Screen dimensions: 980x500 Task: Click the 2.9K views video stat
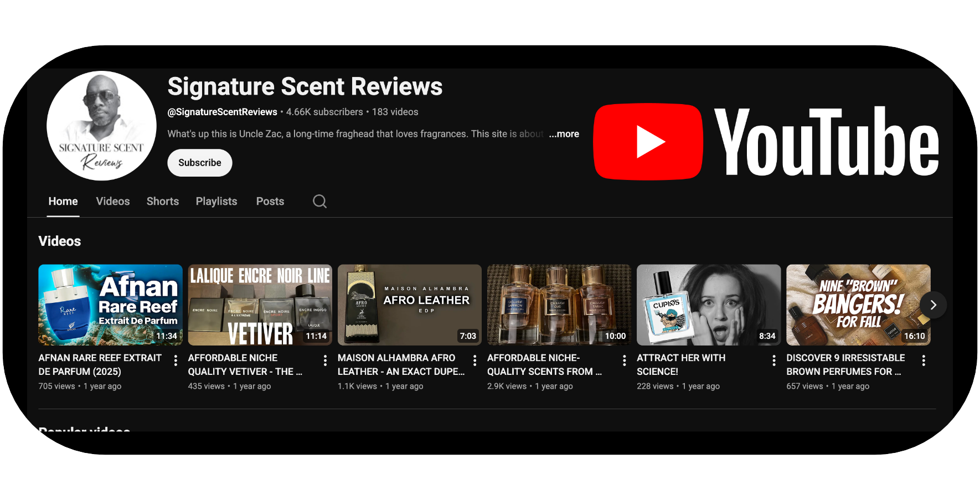[x=507, y=386]
